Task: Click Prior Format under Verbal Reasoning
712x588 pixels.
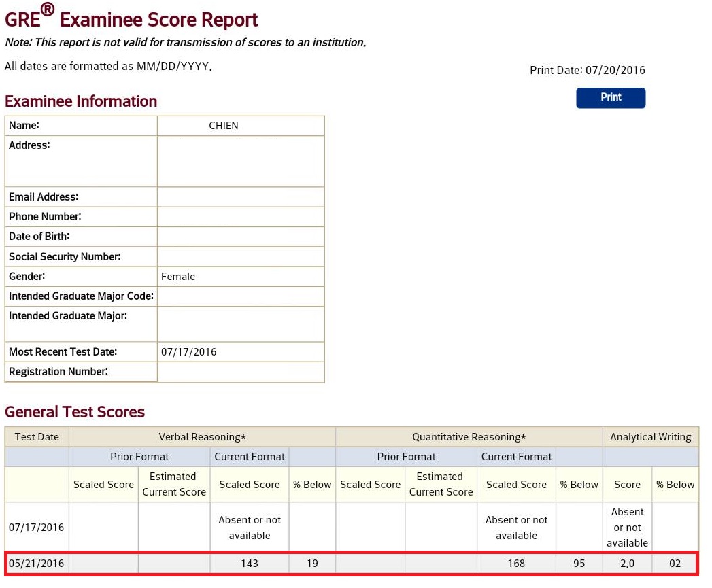Action: tap(139, 457)
